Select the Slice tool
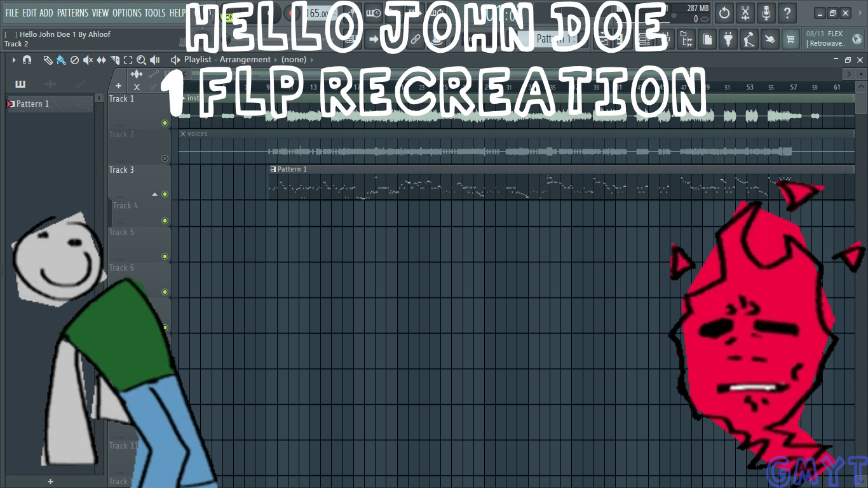Viewport: 868px width, 488px height. coord(115,60)
